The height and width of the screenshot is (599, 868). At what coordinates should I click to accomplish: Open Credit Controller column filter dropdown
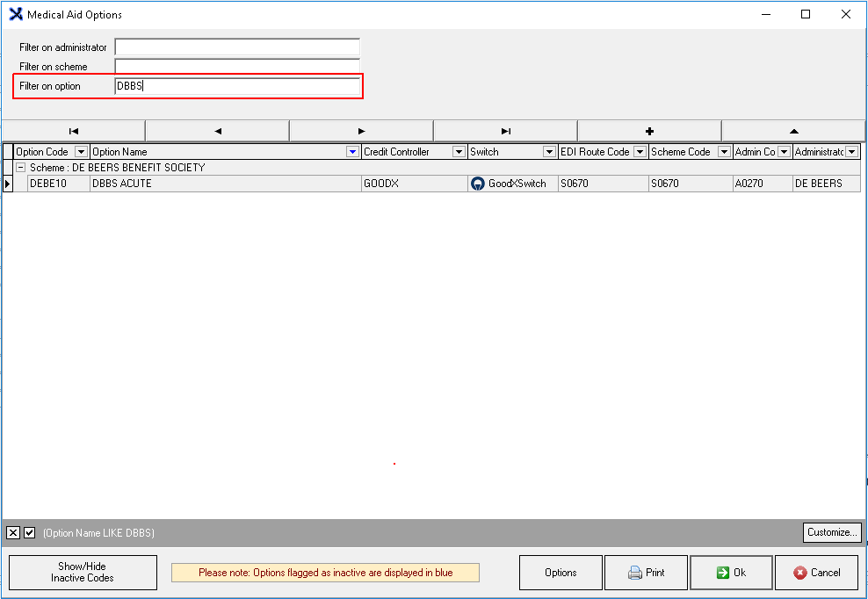(459, 152)
